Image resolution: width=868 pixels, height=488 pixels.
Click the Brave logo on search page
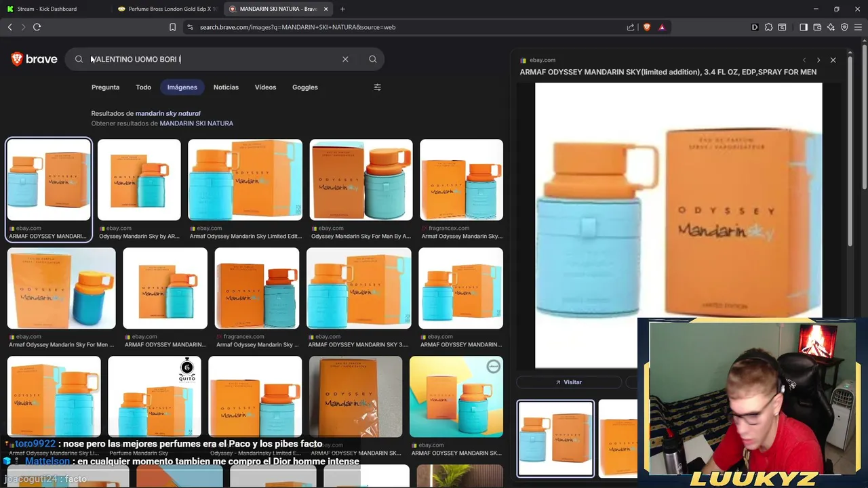(x=35, y=59)
